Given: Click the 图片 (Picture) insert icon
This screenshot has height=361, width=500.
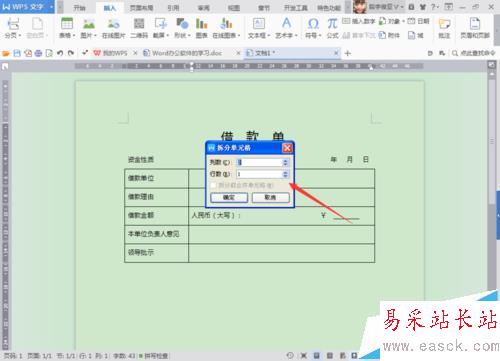Looking at the screenshot, I should [88, 24].
